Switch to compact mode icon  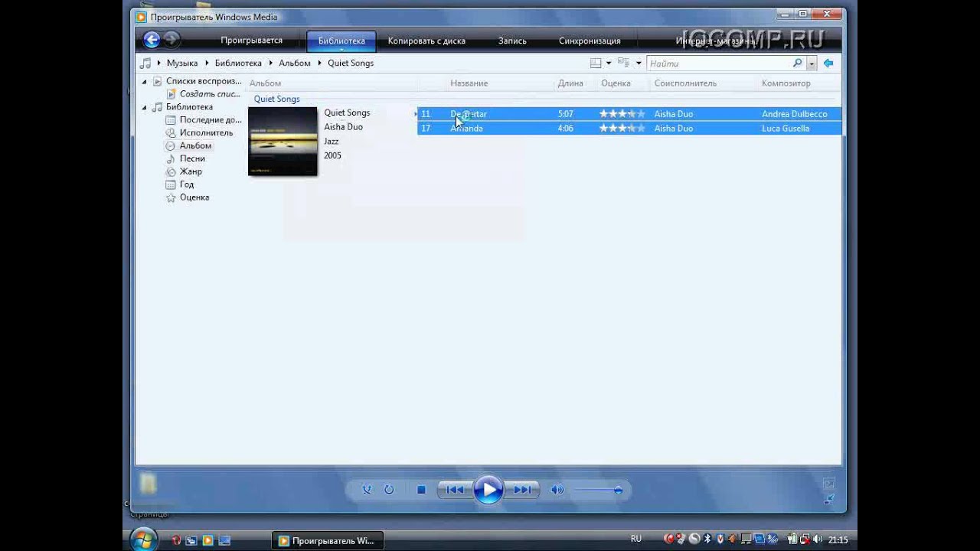[x=828, y=499]
